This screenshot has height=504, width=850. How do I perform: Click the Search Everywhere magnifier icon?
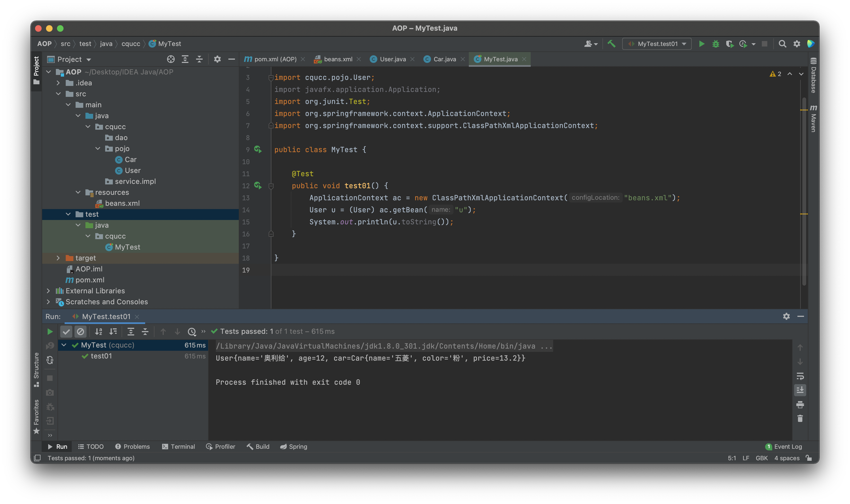(x=782, y=44)
